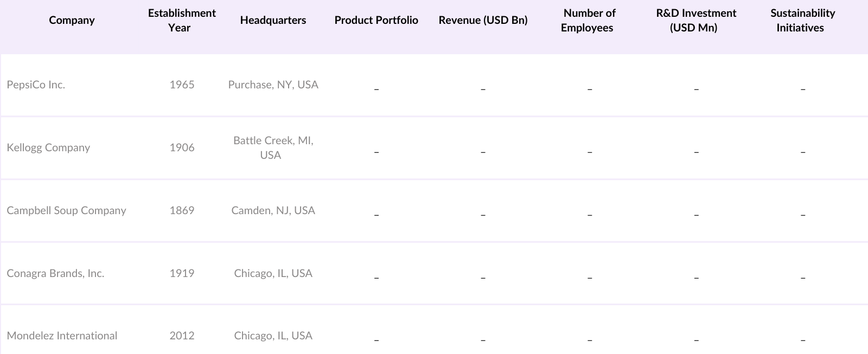Click the Campbell Soup Company cell
The image size is (868, 354).
[66, 210]
